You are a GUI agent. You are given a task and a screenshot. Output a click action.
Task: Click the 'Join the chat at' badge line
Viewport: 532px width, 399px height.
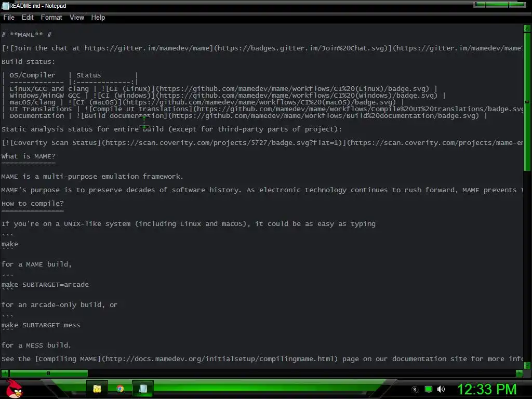(x=262, y=48)
